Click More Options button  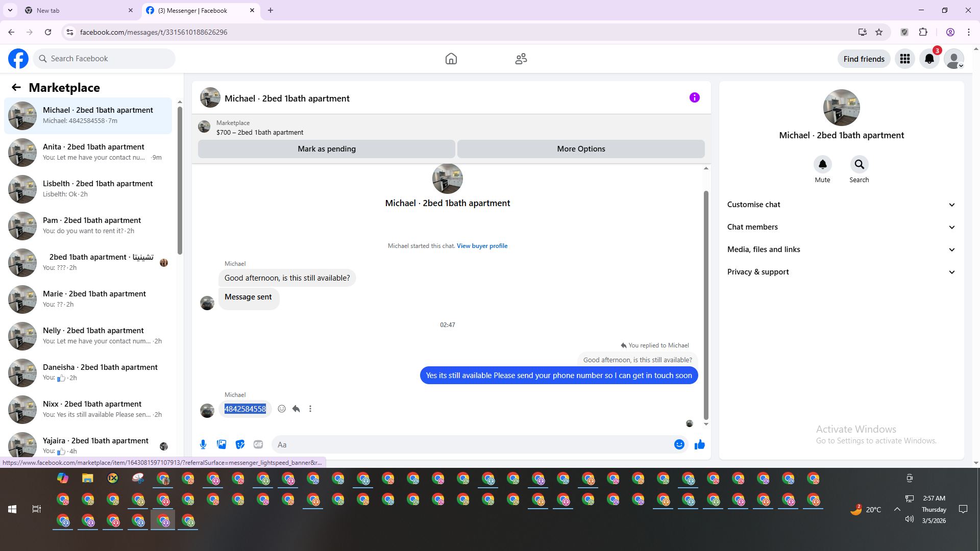coord(581,149)
